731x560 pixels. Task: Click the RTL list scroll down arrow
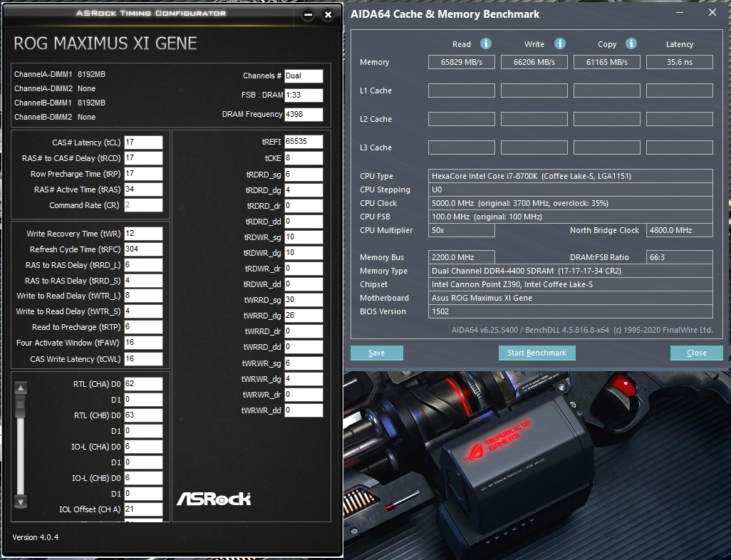tap(21, 502)
